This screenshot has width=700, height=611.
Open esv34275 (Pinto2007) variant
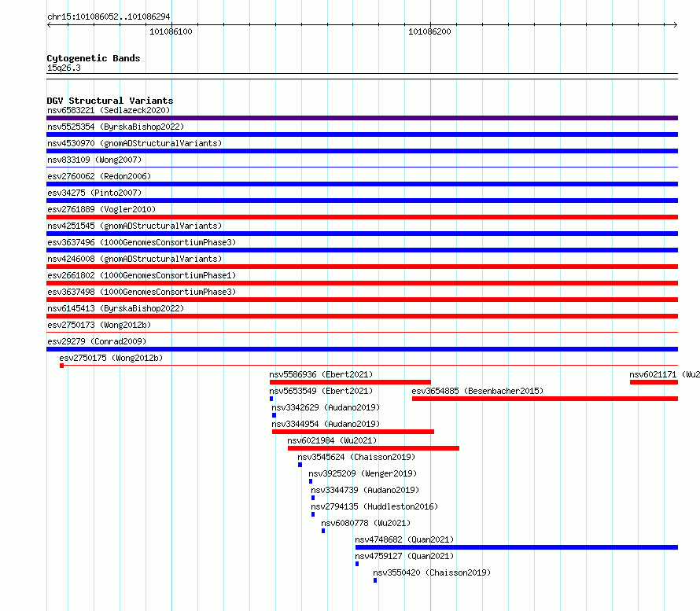pos(94,193)
